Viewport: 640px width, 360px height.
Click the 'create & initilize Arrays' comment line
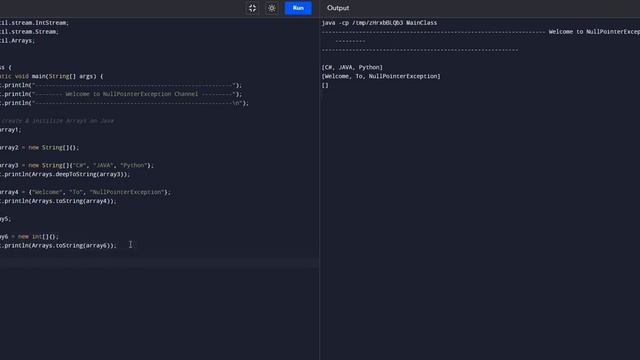[x=57, y=121]
